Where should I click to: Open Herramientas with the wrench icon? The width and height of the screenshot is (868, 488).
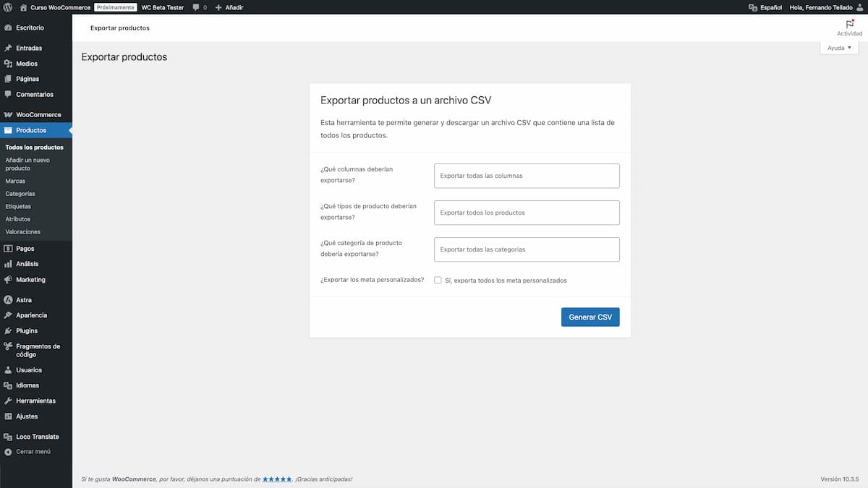pyautogui.click(x=7, y=401)
